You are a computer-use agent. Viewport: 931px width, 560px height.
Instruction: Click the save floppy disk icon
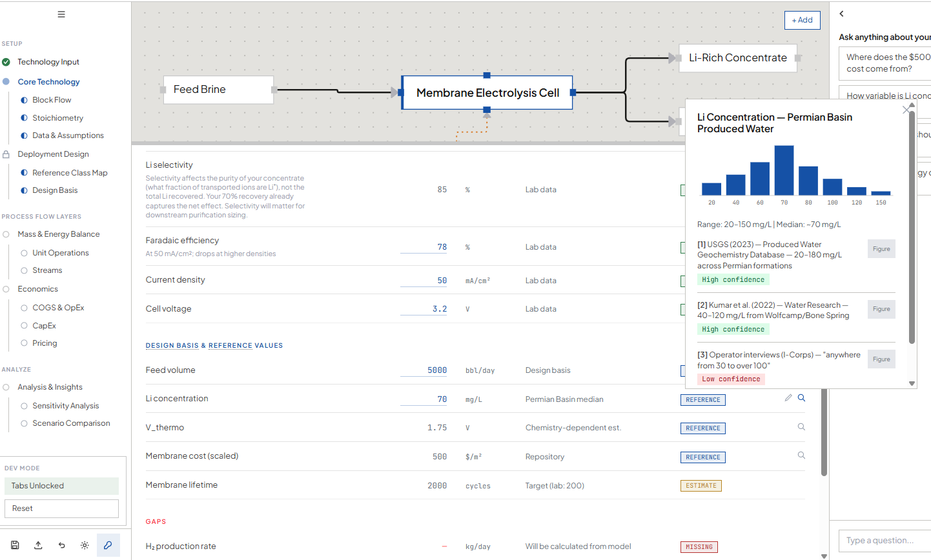(15, 545)
